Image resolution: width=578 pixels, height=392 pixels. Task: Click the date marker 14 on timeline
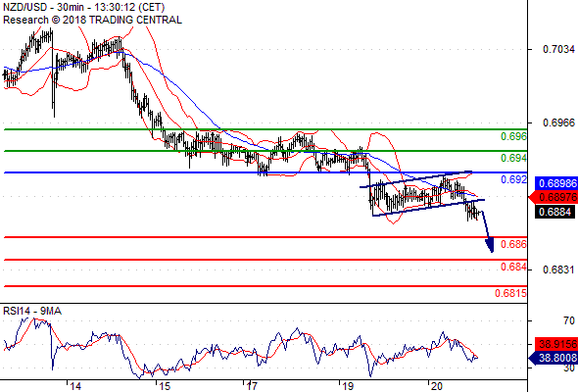point(75,386)
